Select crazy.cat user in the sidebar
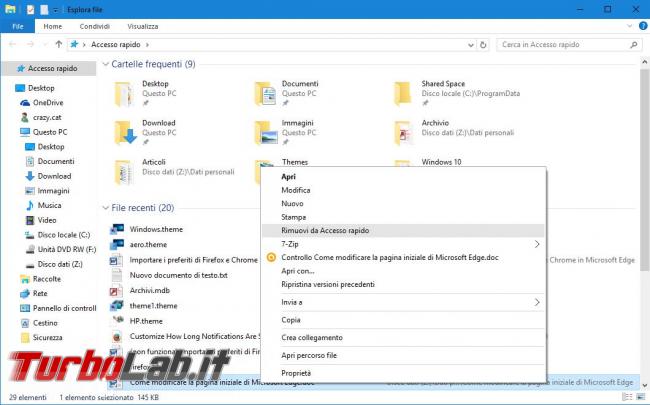Screen dimensions: 650x405 coord(41,117)
